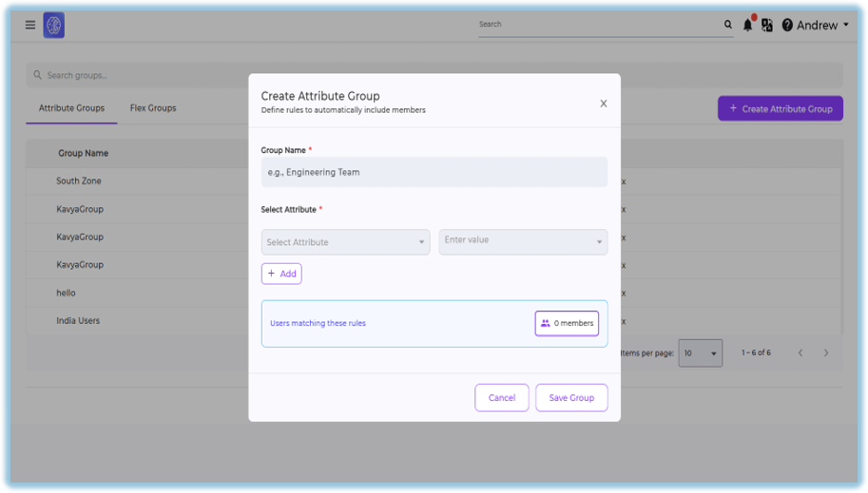Viewport: 868px width, 493px height.
Task: Click the Cancel button
Action: 502,397
